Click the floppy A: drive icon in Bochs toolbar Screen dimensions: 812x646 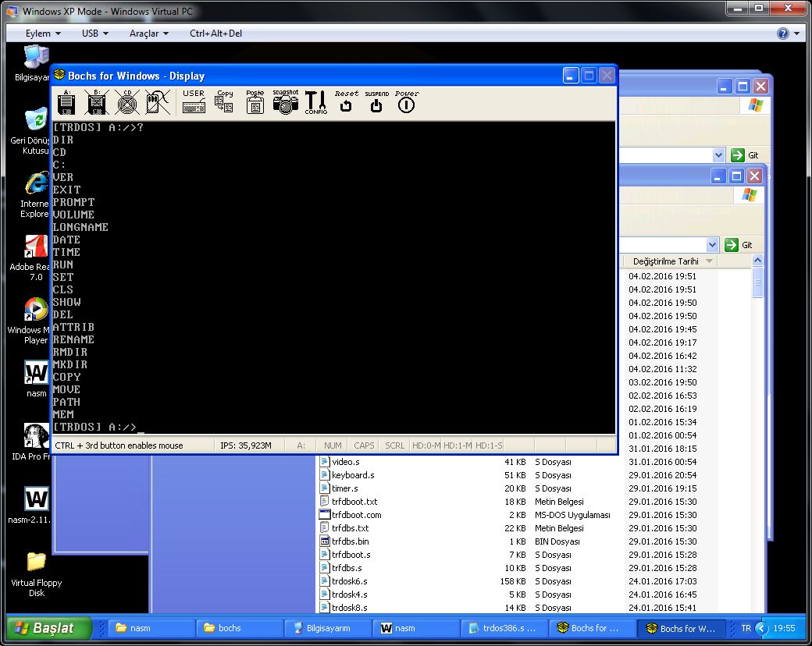(66, 102)
